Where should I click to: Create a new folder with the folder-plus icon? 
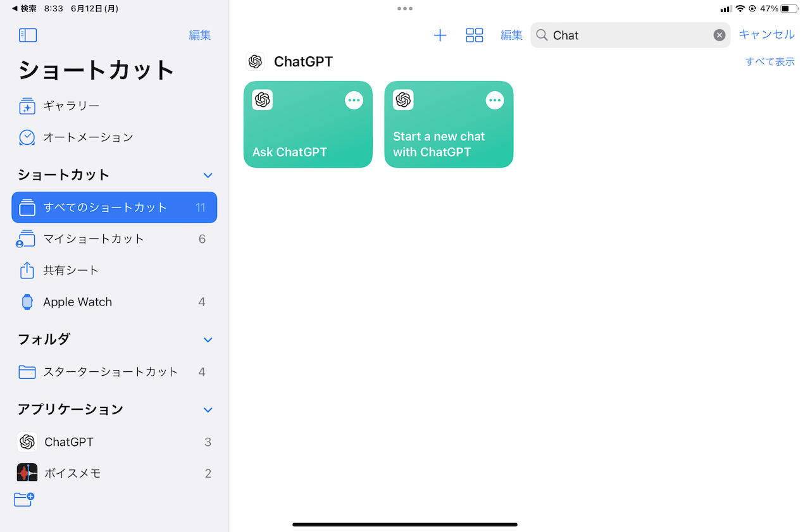tap(23, 500)
